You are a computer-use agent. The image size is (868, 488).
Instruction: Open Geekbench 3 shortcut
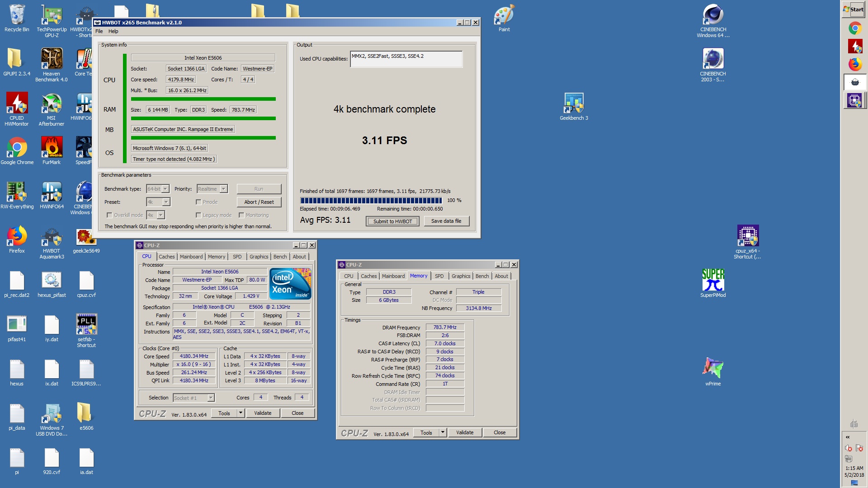(574, 107)
